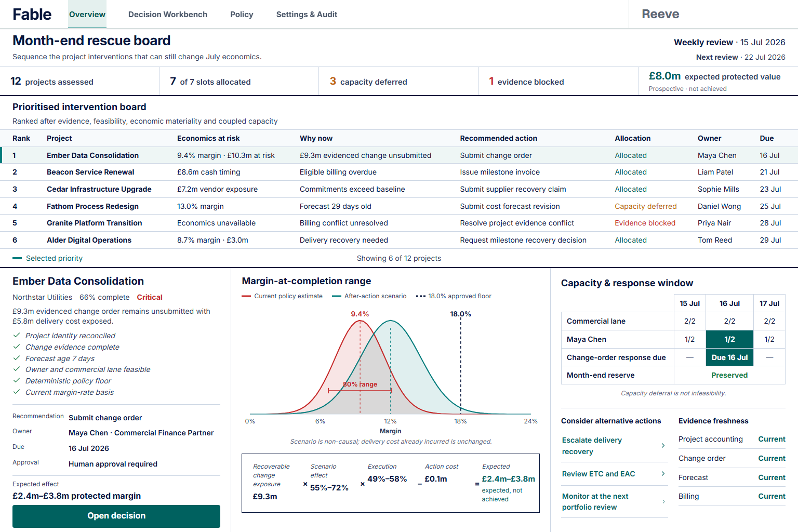798x532 pixels.
Task: Open Monitor at the next portfolio review
Action: tap(615, 502)
